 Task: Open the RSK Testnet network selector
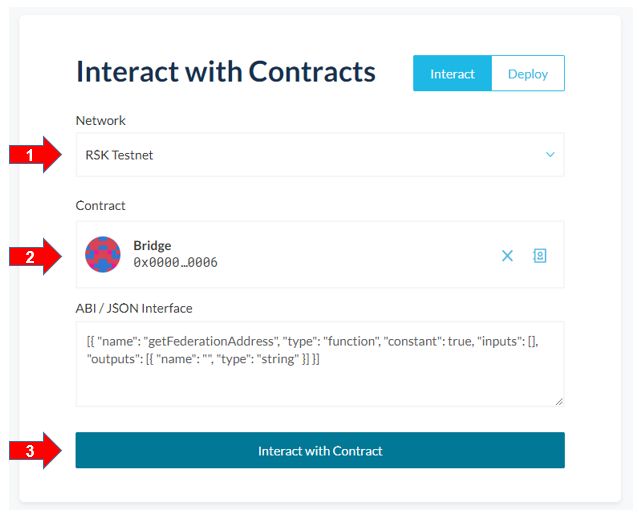300,155
